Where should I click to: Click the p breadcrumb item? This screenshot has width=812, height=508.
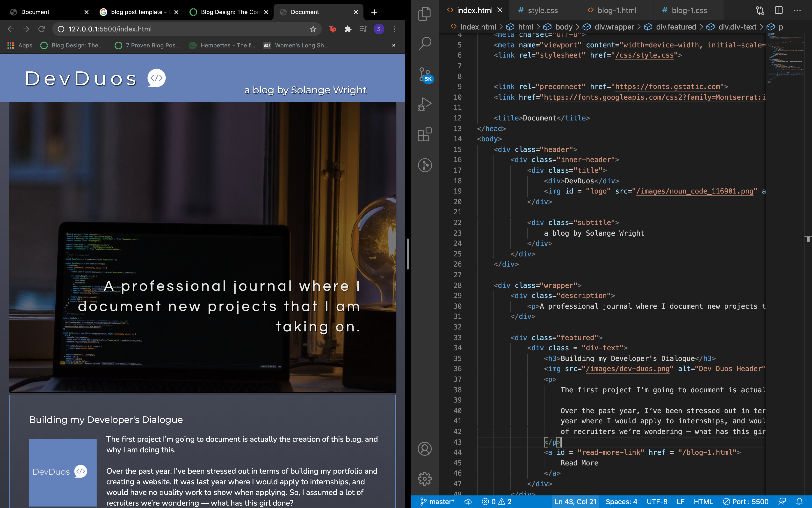click(x=775, y=27)
